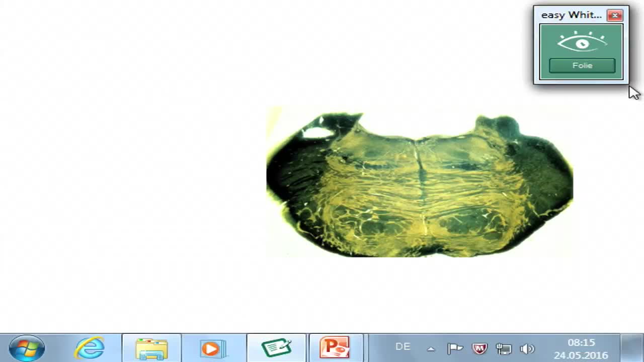Open McAfee from the system tray
Viewport: 644px width, 362px height.
[x=479, y=349]
